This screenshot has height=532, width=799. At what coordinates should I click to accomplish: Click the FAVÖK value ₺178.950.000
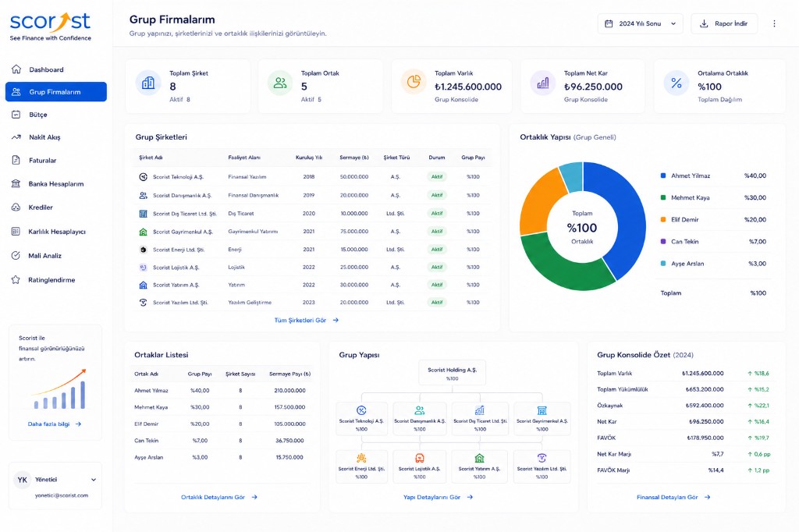(x=705, y=438)
